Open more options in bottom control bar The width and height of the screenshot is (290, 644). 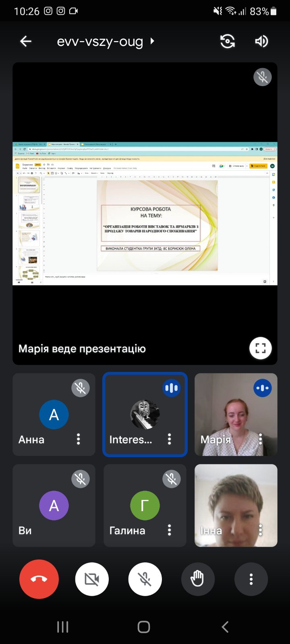tap(251, 579)
